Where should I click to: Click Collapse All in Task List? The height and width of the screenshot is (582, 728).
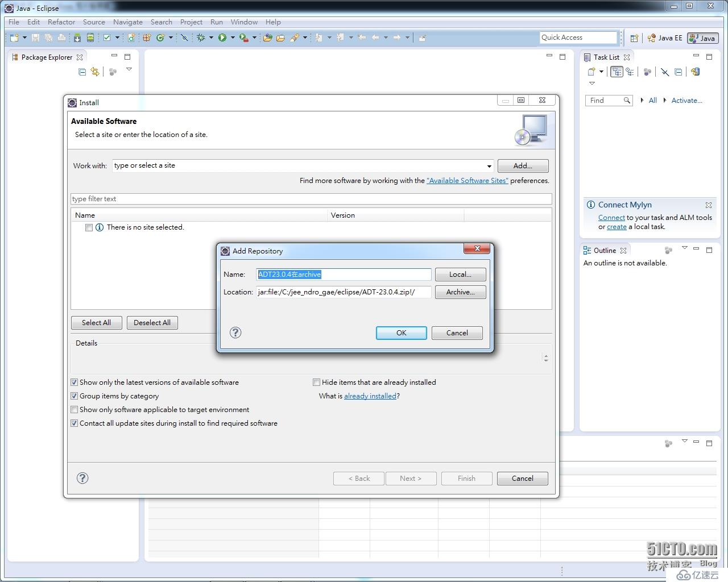coord(678,72)
